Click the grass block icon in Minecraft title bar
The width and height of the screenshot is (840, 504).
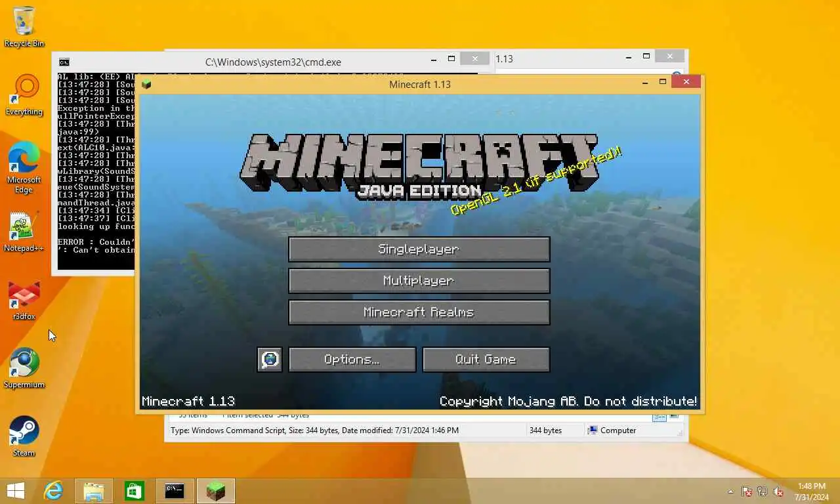point(146,84)
